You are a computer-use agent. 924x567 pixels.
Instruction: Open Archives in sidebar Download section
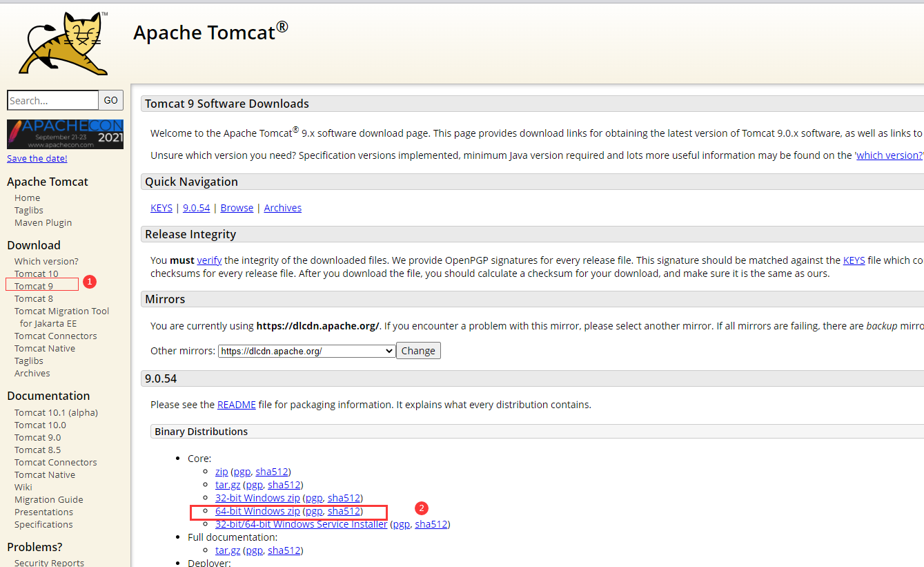tap(32, 373)
